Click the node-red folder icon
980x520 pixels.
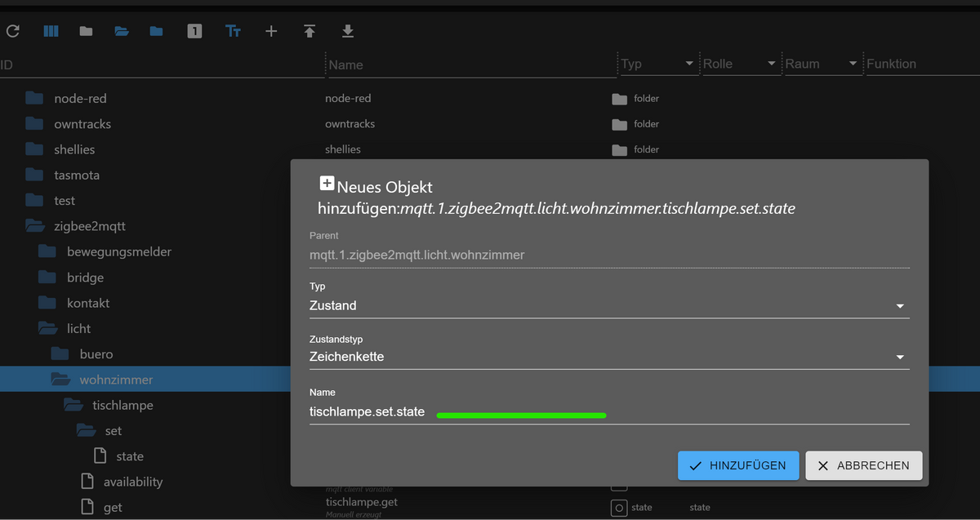click(34, 98)
